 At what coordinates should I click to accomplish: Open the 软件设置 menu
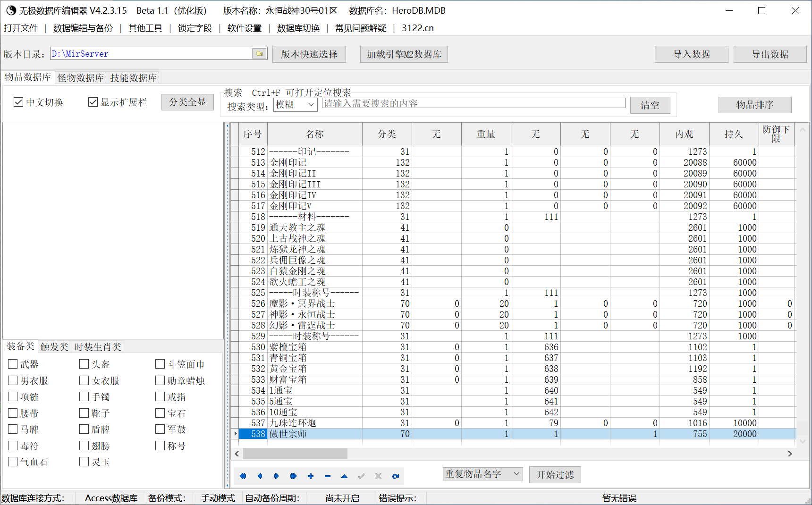(x=245, y=28)
